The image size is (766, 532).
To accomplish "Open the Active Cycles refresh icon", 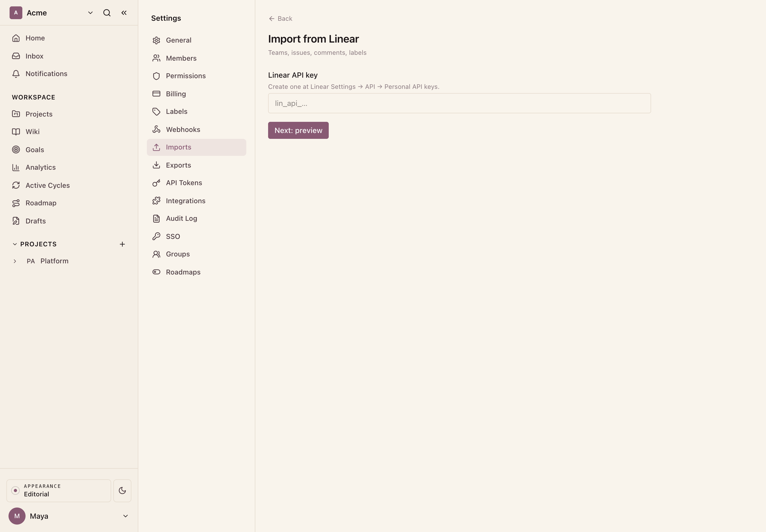I will coord(16,185).
